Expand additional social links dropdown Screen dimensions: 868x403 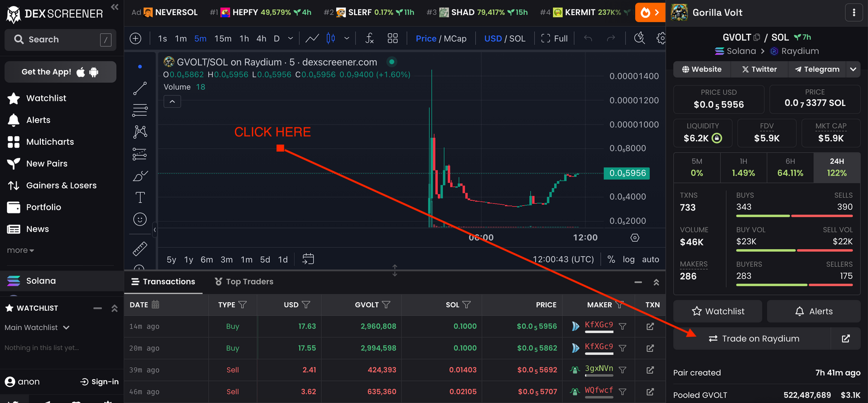(x=853, y=69)
